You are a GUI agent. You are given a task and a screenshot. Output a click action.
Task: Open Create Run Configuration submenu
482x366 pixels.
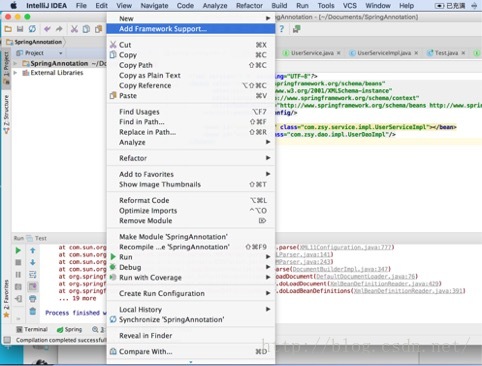pos(191,293)
